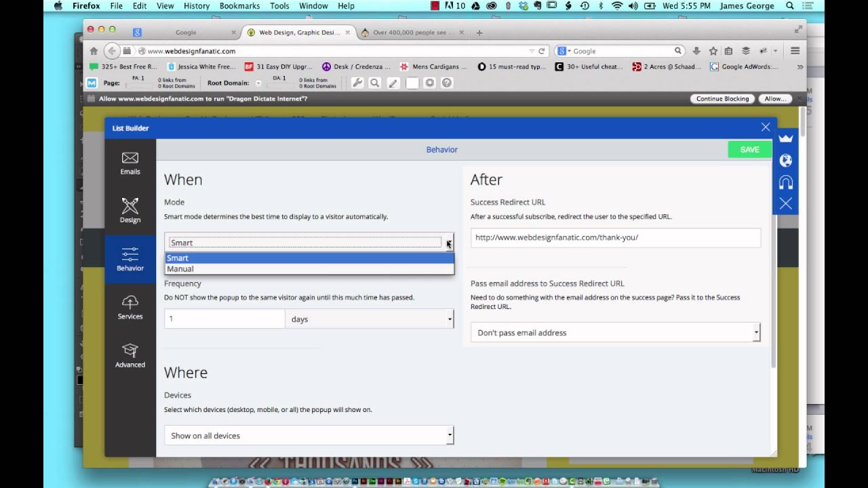Open the Emails section in List Builder sidebar
This screenshot has height=488, width=868.
click(x=130, y=163)
